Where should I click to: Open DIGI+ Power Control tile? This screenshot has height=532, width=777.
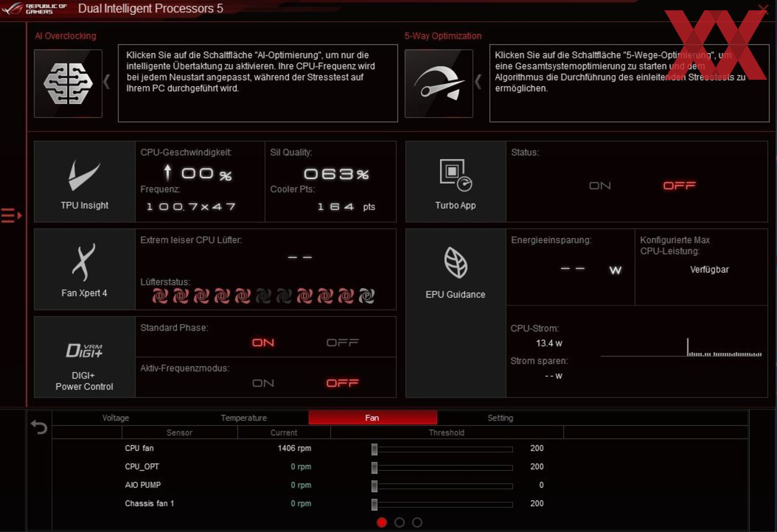pyautogui.click(x=85, y=357)
